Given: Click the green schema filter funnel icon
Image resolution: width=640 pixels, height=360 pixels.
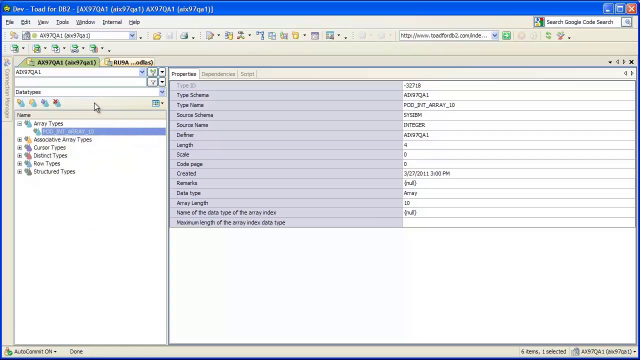Looking at the screenshot, I should click(153, 72).
